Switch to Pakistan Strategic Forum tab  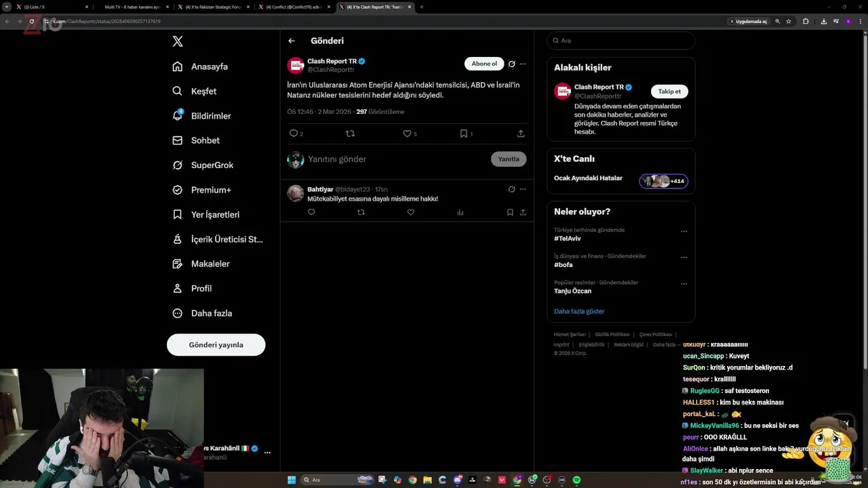214,7
